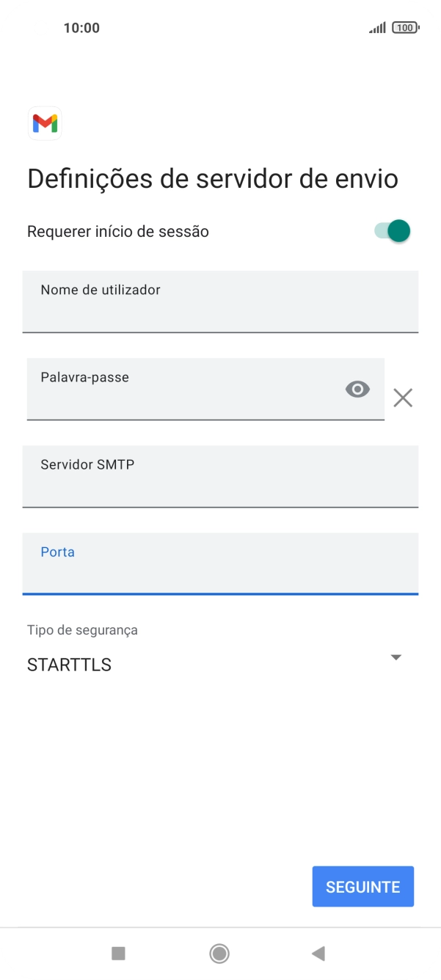Tap the signal strength icon
The width and height of the screenshot is (441, 980).
[377, 27]
